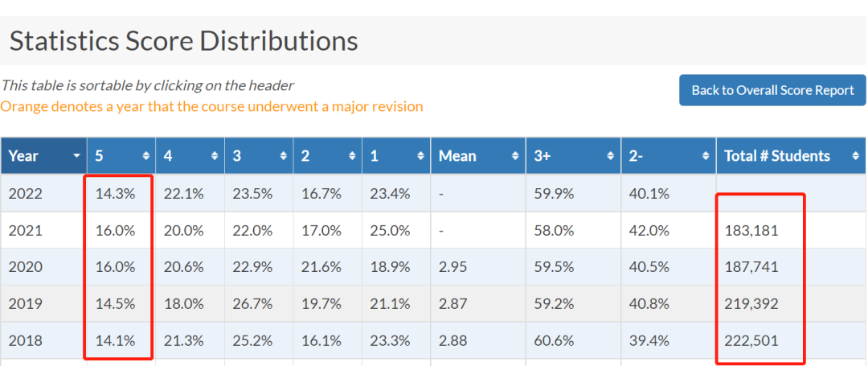Click the Statistics Score Distributions heading
The image size is (868, 366).
[x=184, y=42]
